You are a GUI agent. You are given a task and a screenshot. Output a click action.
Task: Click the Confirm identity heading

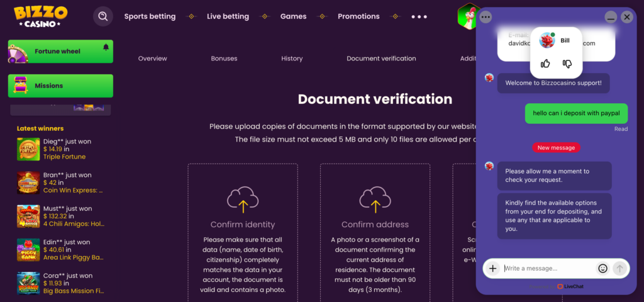coord(243,225)
